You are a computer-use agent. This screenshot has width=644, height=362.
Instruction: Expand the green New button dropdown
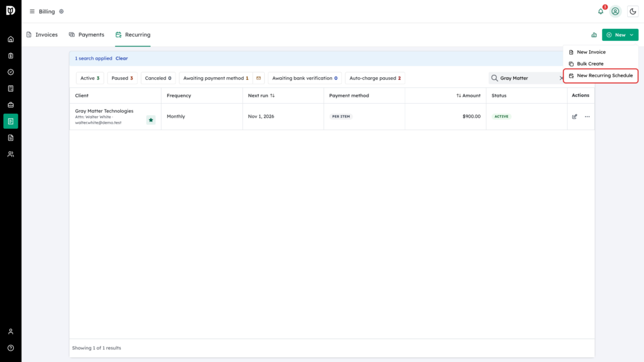pyautogui.click(x=620, y=35)
